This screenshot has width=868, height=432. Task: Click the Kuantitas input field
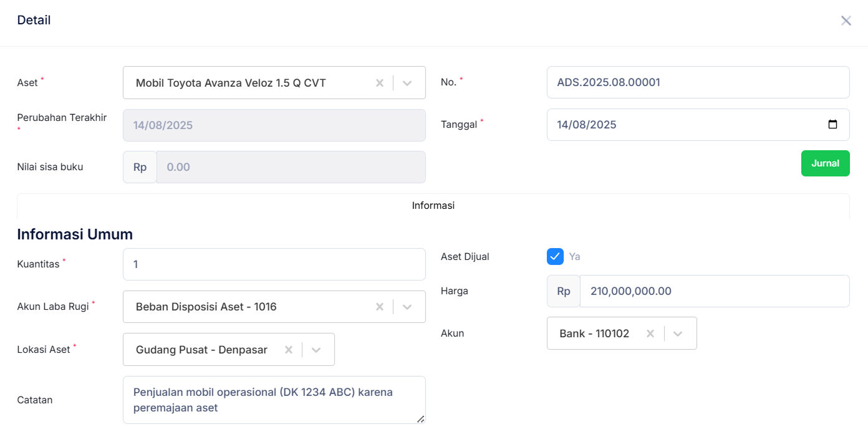(274, 264)
